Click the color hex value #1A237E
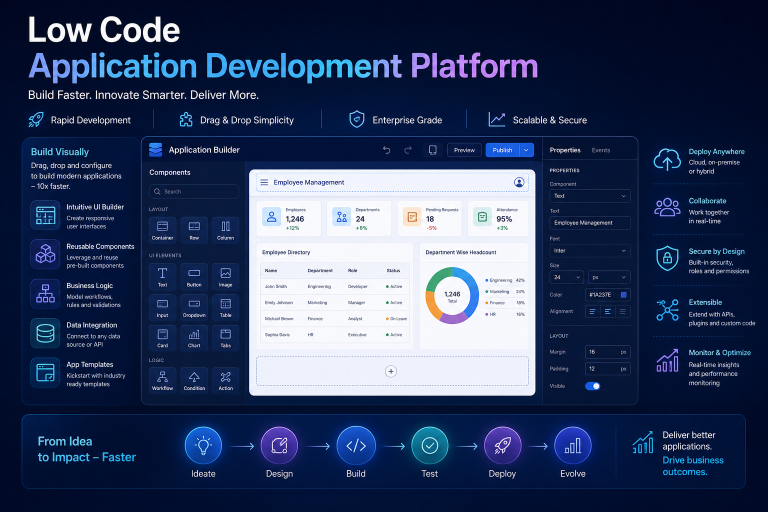 click(600, 295)
